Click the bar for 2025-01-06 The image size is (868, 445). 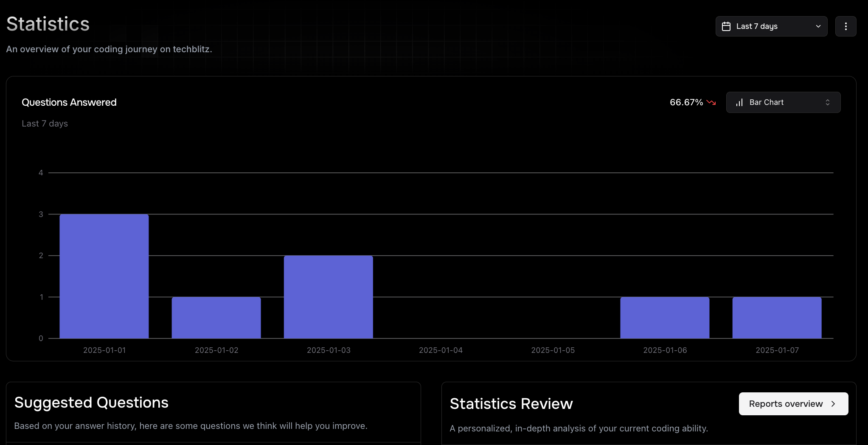pos(665,318)
